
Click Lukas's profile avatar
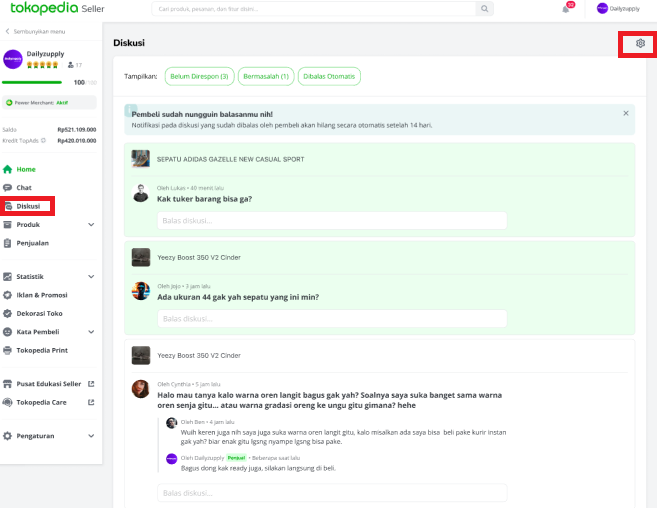pyautogui.click(x=141, y=193)
